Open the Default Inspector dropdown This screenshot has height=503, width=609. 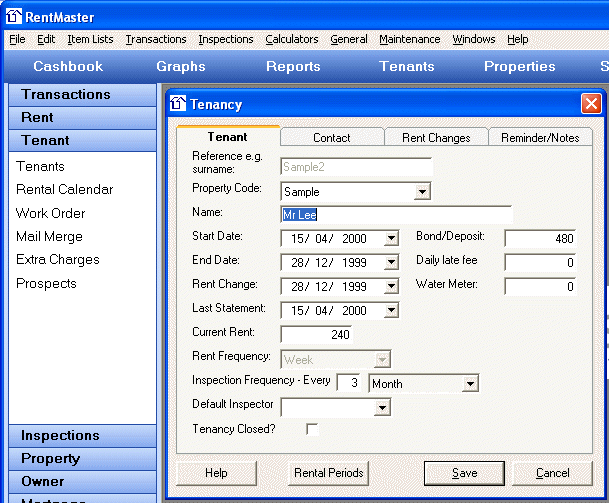pyautogui.click(x=381, y=407)
